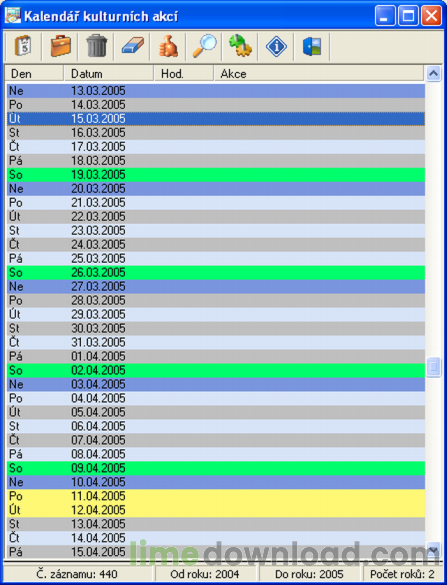Select the row dated 31.03.2005

click(x=216, y=342)
